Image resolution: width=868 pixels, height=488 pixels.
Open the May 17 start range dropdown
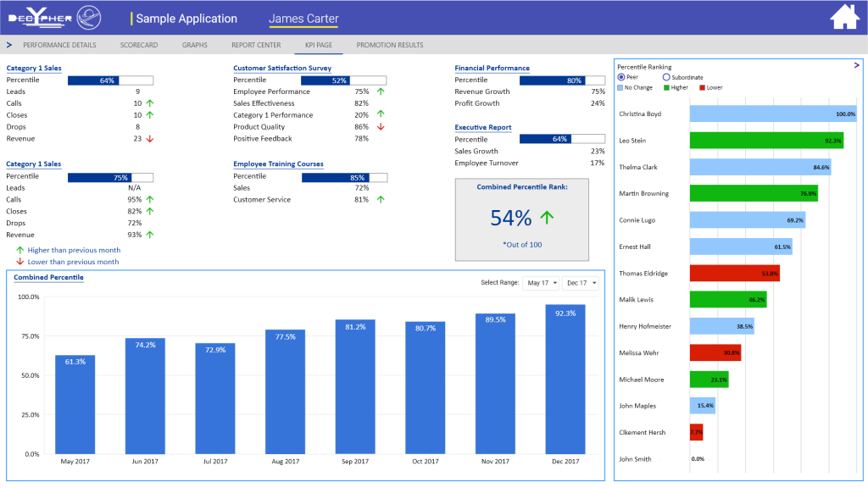click(x=541, y=283)
